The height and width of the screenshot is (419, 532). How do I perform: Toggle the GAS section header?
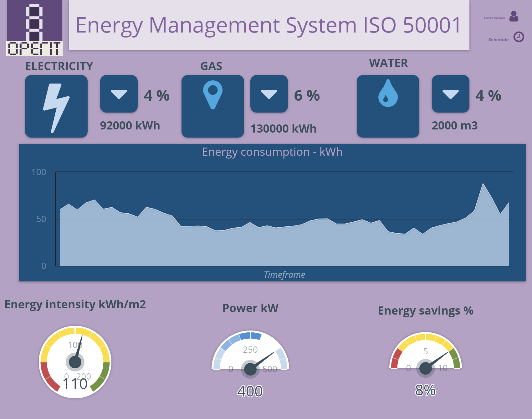pyautogui.click(x=211, y=66)
